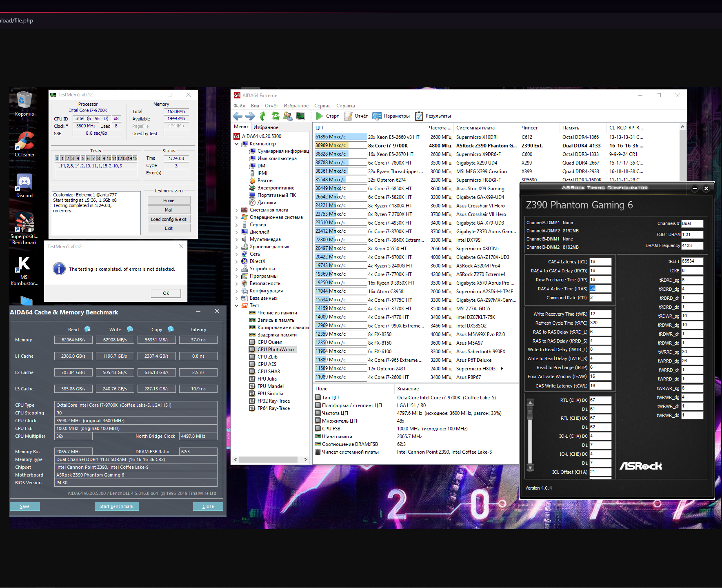Select FP64 Ray-Trace benchmark item
The image size is (722, 588).
coord(269,408)
